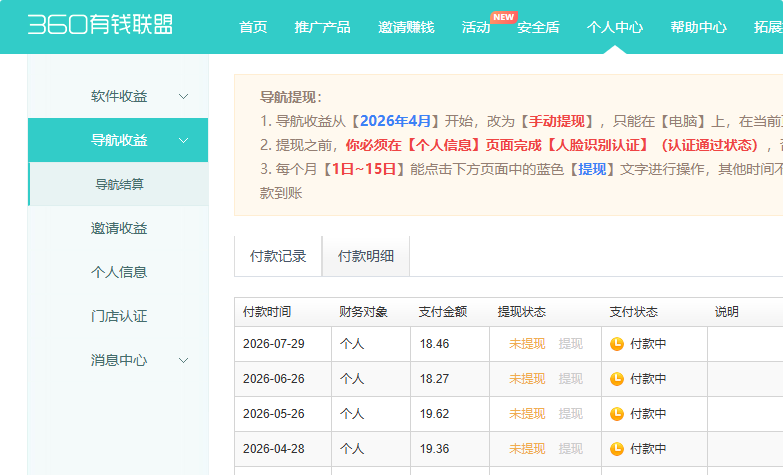Click the clock icon in 2026-05-26 row
Screen dimensions: 783x475
[x=617, y=414]
